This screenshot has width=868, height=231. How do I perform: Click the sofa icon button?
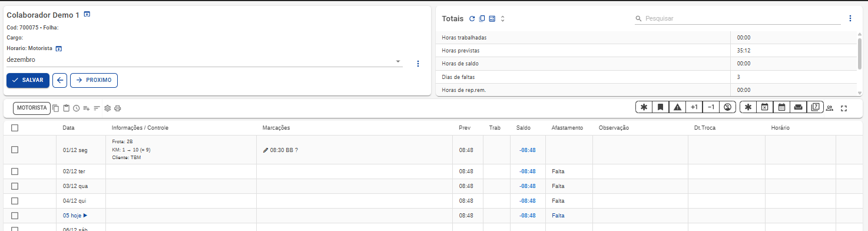pos(799,107)
